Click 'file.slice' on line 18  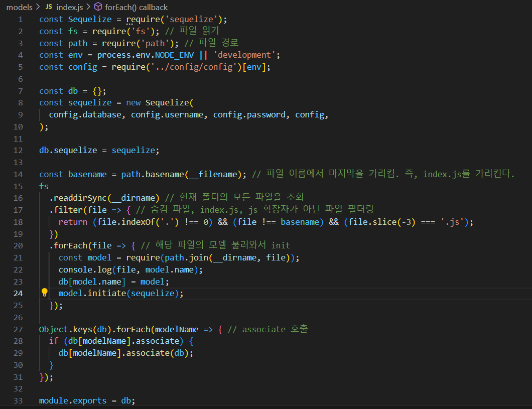pyautogui.click(x=372, y=222)
